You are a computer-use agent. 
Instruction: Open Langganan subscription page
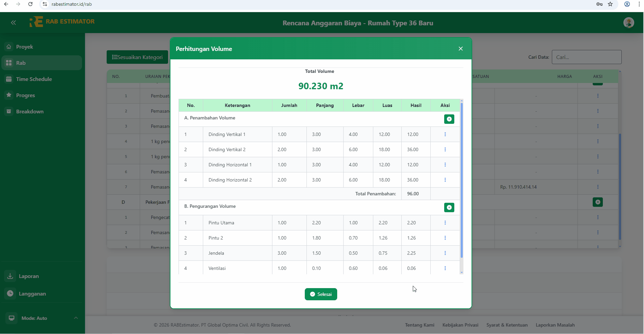point(32,294)
